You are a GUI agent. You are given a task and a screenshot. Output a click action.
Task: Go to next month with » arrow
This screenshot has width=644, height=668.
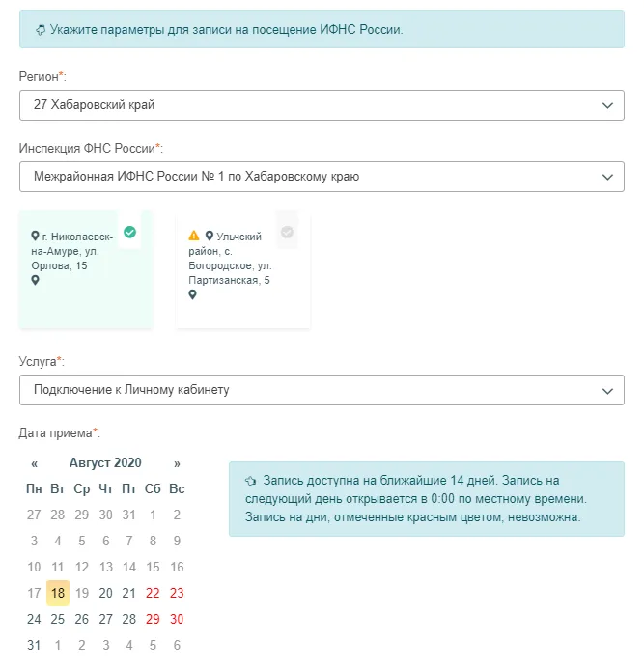click(x=177, y=463)
